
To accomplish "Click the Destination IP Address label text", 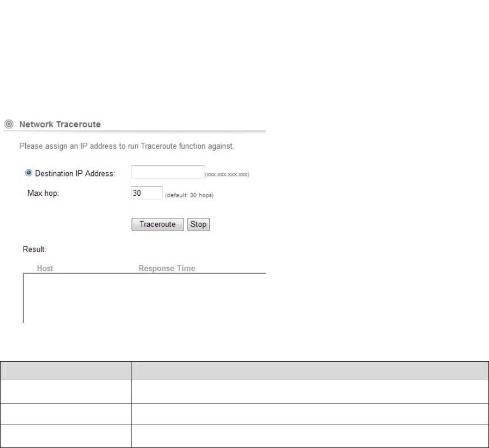I will pos(75,173).
